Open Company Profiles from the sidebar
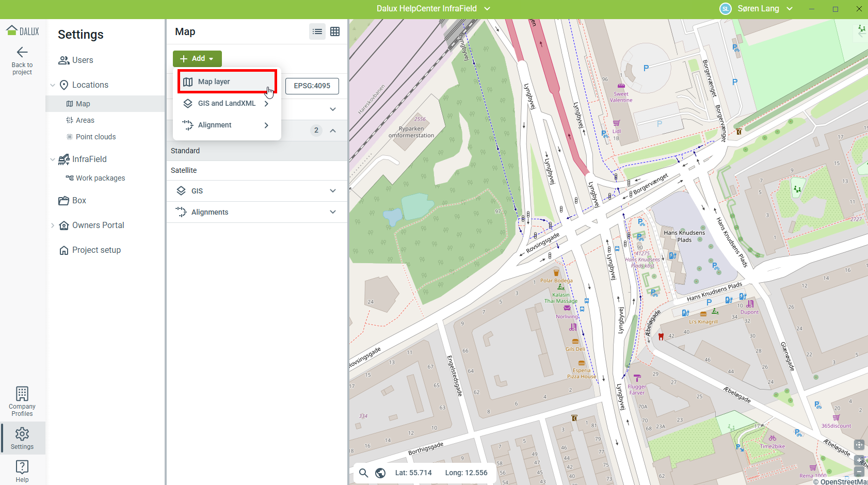Screen dimensions: 868x485 22,401
